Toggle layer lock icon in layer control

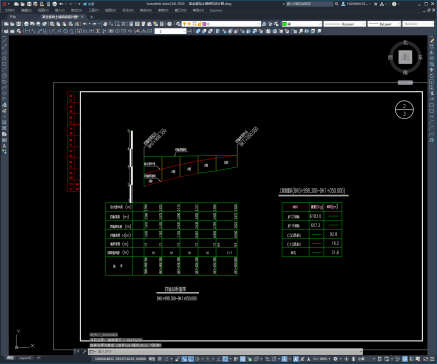(199, 24)
